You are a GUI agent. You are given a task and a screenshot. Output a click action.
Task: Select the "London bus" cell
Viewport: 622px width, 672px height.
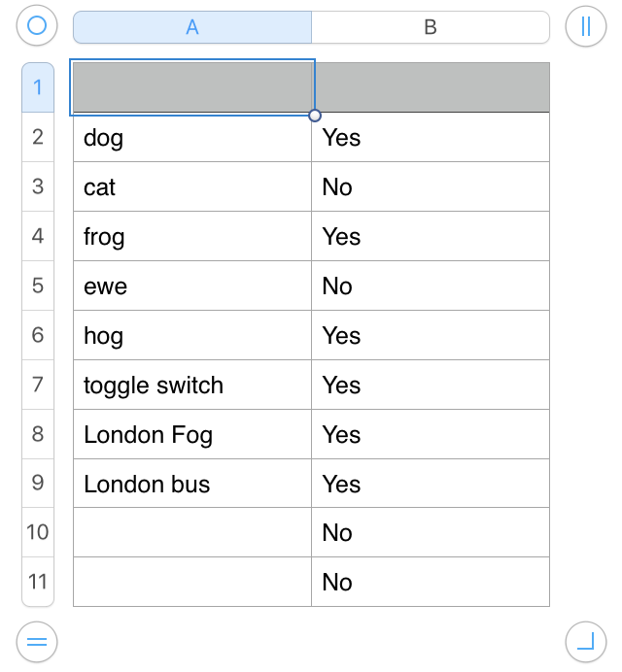192,485
